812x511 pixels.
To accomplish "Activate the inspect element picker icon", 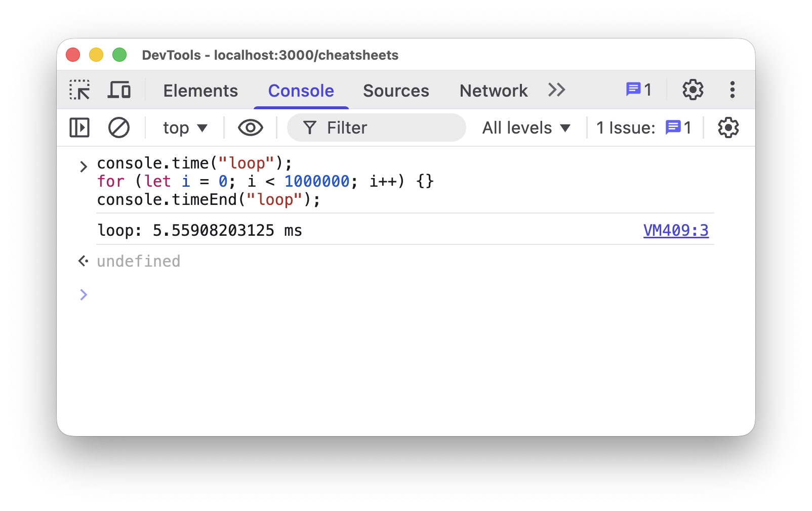I will point(79,90).
